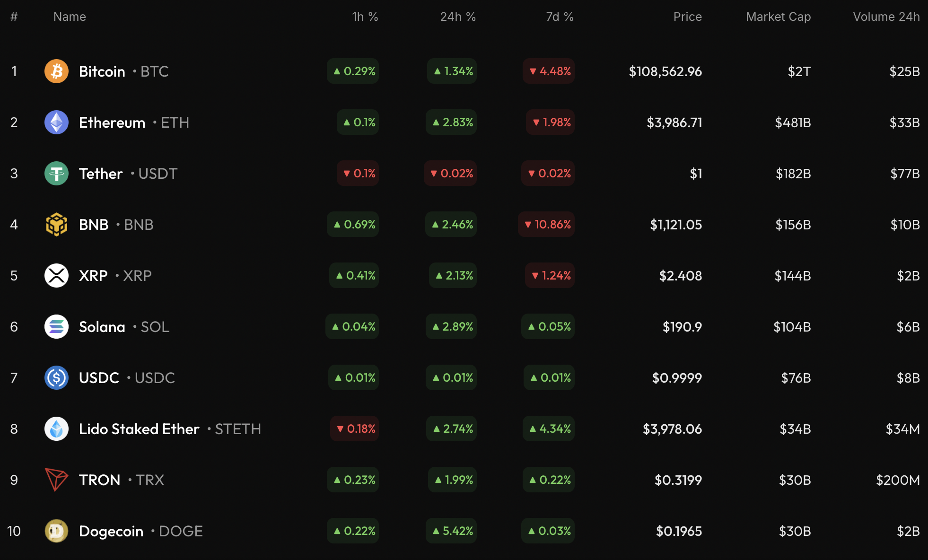This screenshot has height=560, width=928.
Task: Open the Lido Staked Ether link
Action: (139, 429)
